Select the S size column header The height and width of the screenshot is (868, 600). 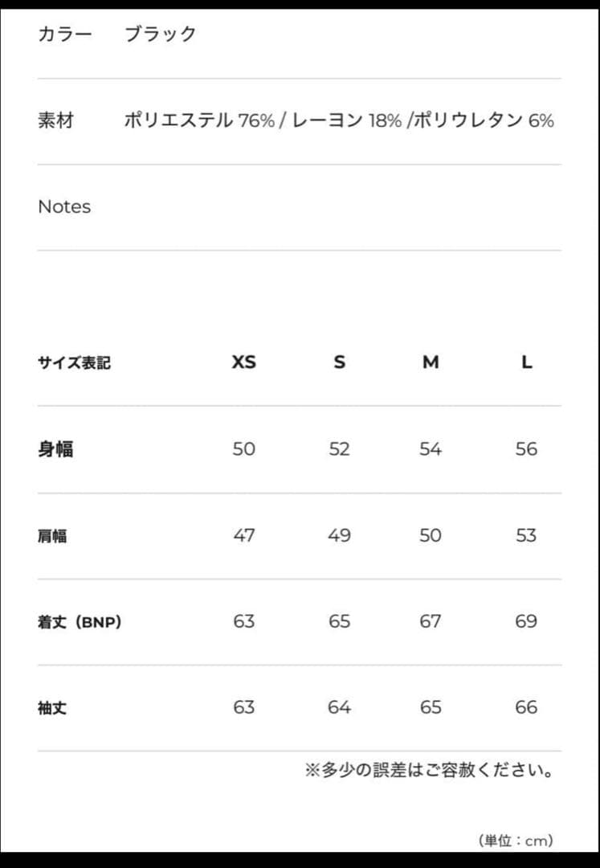pos(339,362)
